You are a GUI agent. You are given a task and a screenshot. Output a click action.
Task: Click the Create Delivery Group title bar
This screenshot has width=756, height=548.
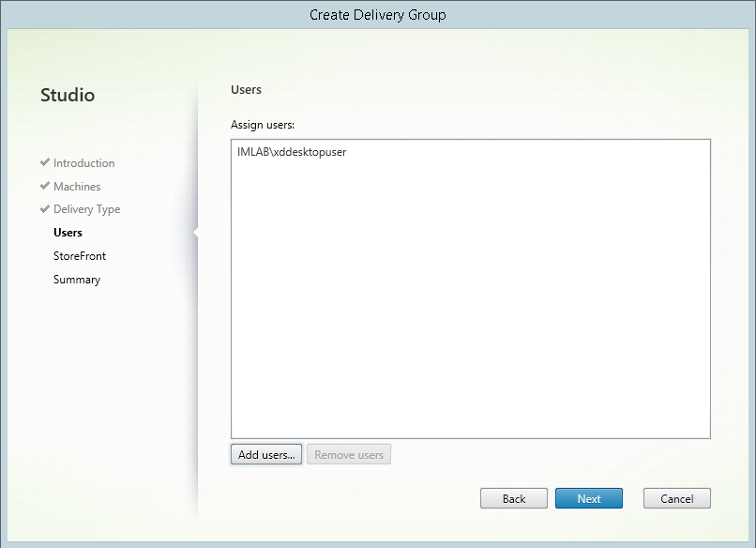378,14
